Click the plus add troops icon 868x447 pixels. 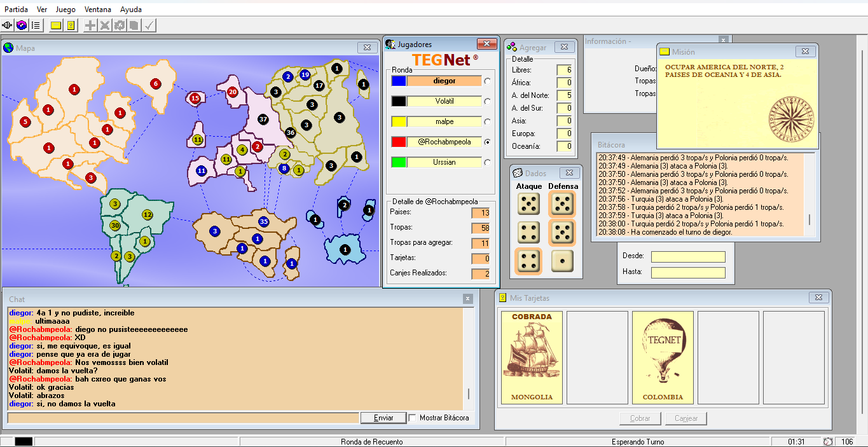point(91,25)
